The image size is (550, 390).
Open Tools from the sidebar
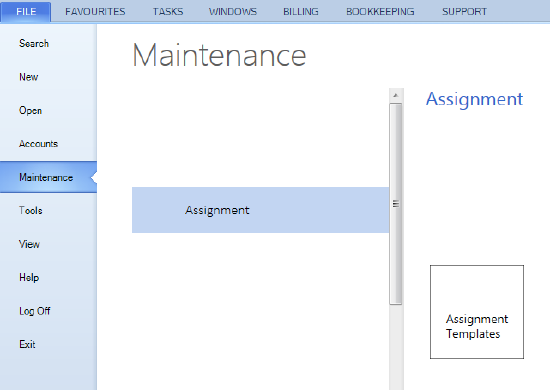31,210
